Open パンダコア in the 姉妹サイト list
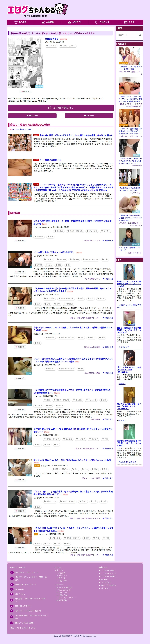The height and width of the screenshot is (644, 150). click(x=105, y=589)
